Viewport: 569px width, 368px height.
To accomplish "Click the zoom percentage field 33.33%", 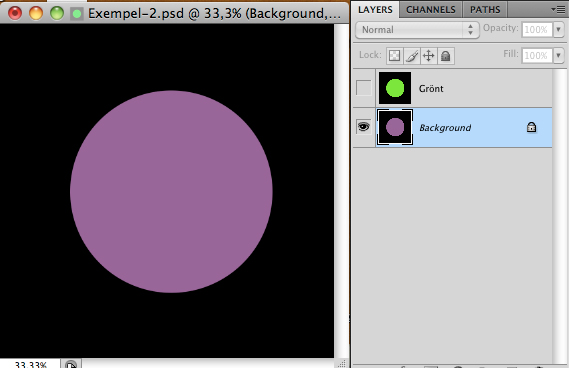I will point(30,364).
